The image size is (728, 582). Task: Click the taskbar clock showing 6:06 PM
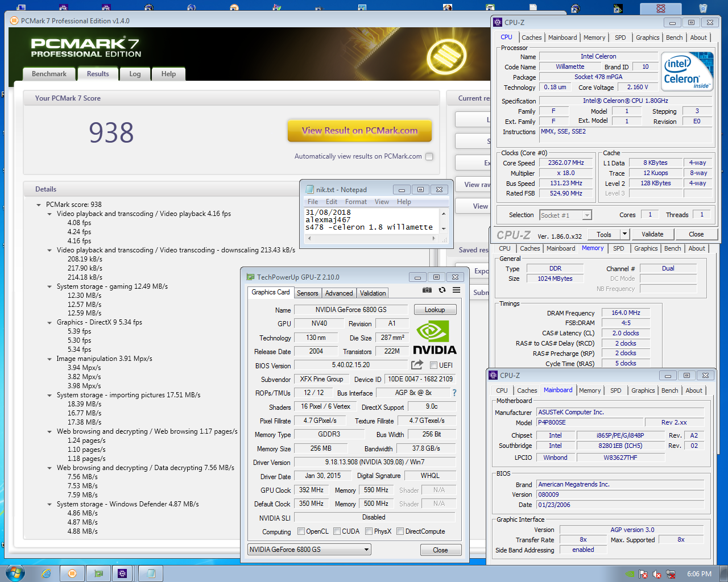[x=699, y=574]
